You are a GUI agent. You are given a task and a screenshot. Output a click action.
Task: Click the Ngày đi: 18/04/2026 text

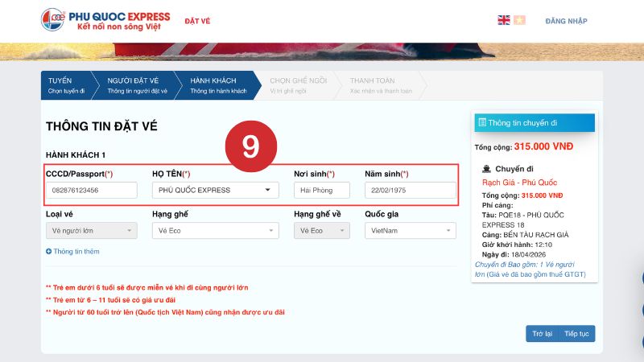point(514,254)
